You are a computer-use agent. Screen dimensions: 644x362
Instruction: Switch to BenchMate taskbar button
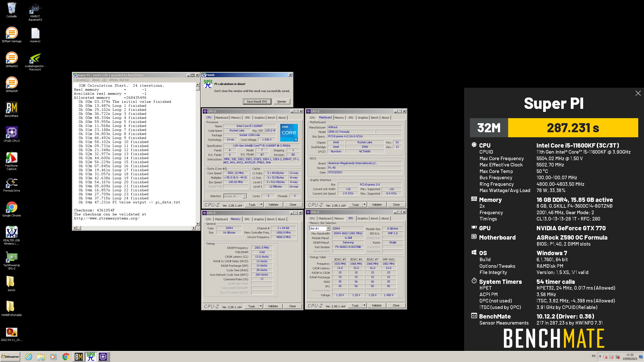click(78, 356)
